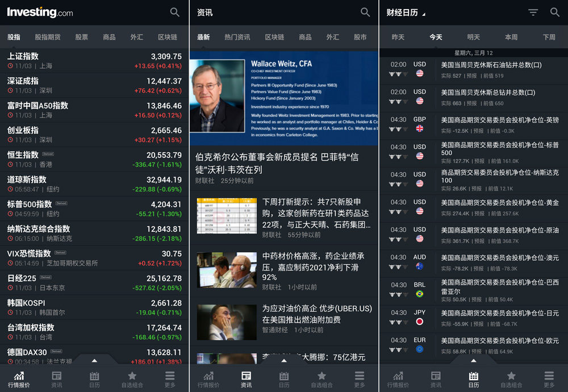Screen dimensions: 568x392
Task: Expand bottom drawer arrow on markets panel
Action: point(94,361)
